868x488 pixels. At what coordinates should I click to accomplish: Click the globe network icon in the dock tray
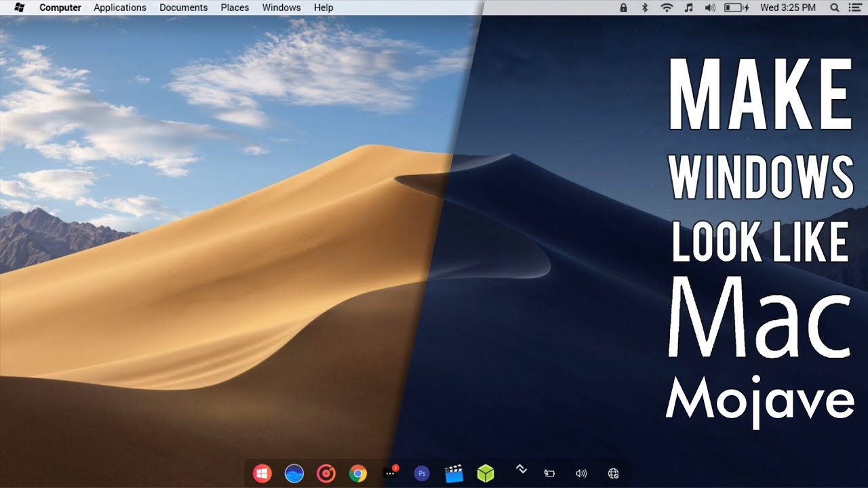tap(614, 474)
